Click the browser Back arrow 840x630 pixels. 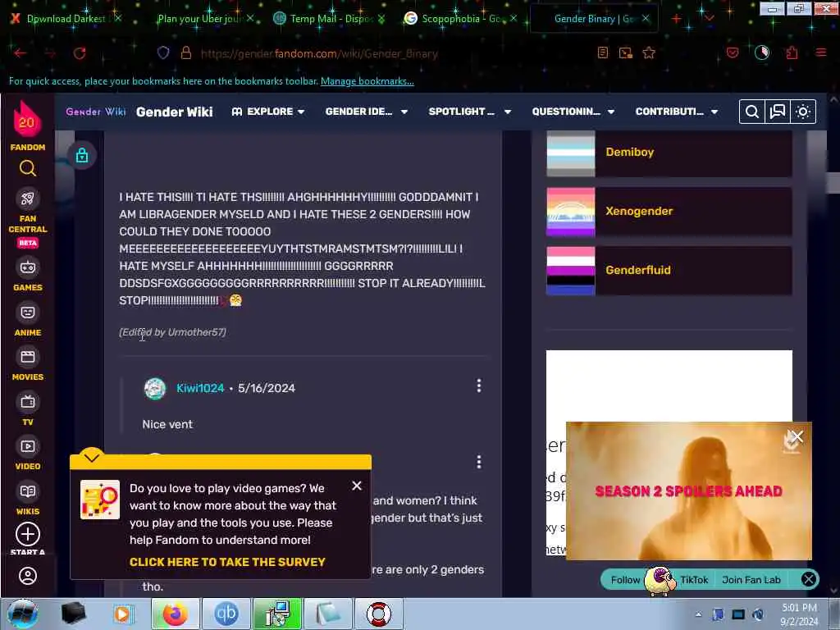tap(21, 53)
